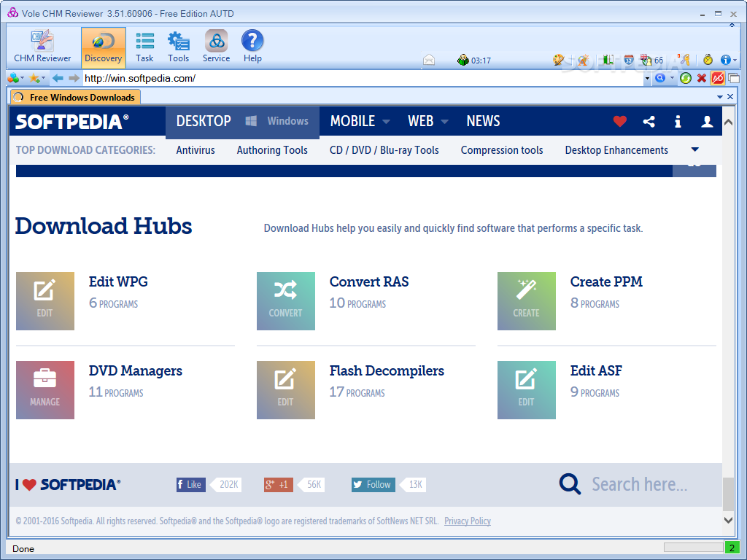Click the Google +1 button

(279, 485)
